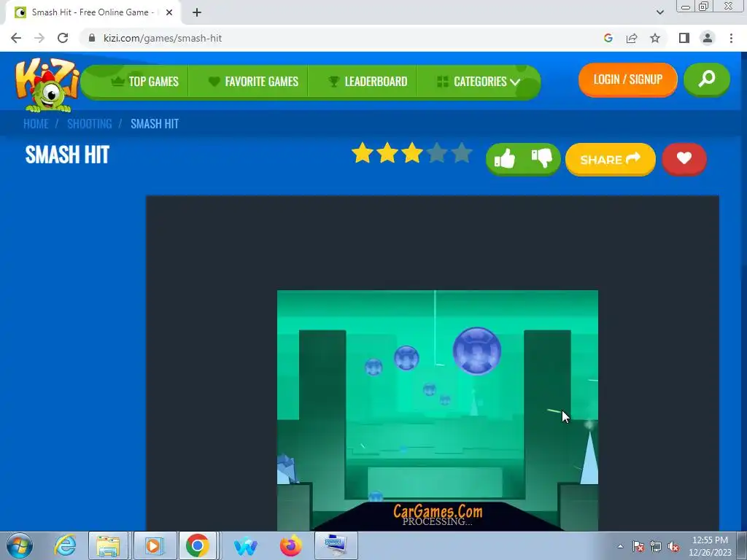The height and width of the screenshot is (560, 747).
Task: Open Windows Media Player from taskbar
Action: pos(155,545)
